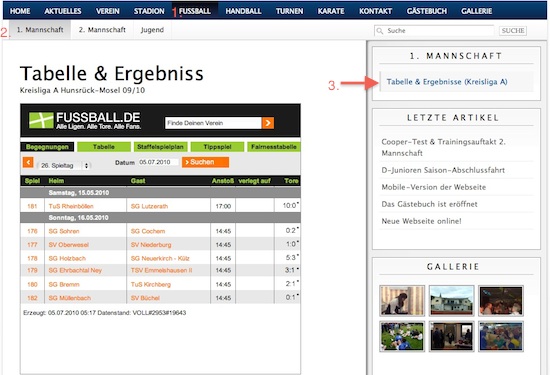
Task: Open the 26. Spieltag dropdown
Action: pos(64,165)
